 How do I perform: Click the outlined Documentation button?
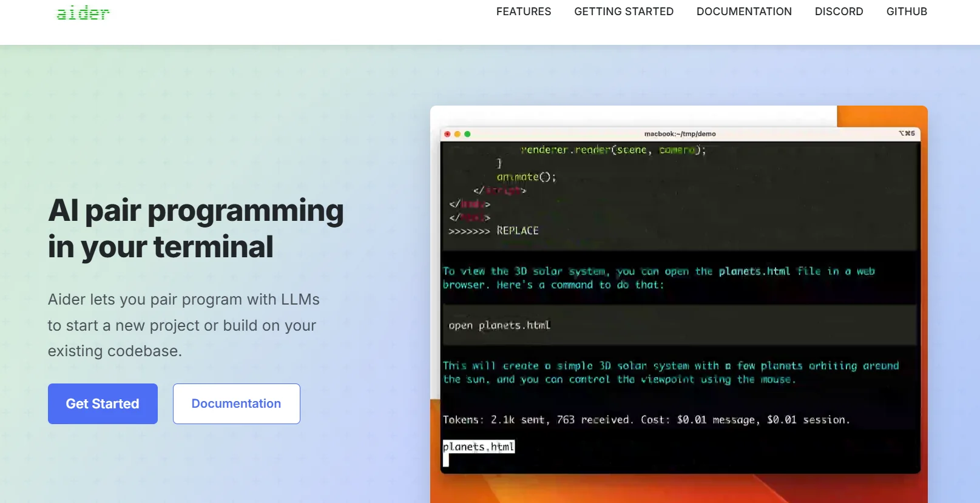(236, 403)
